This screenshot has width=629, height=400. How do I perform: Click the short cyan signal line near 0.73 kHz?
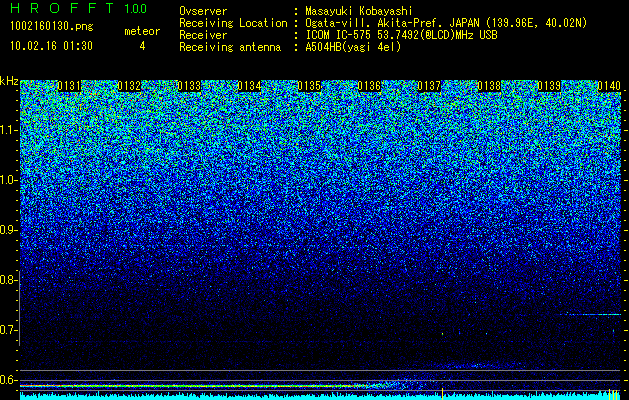(590, 314)
